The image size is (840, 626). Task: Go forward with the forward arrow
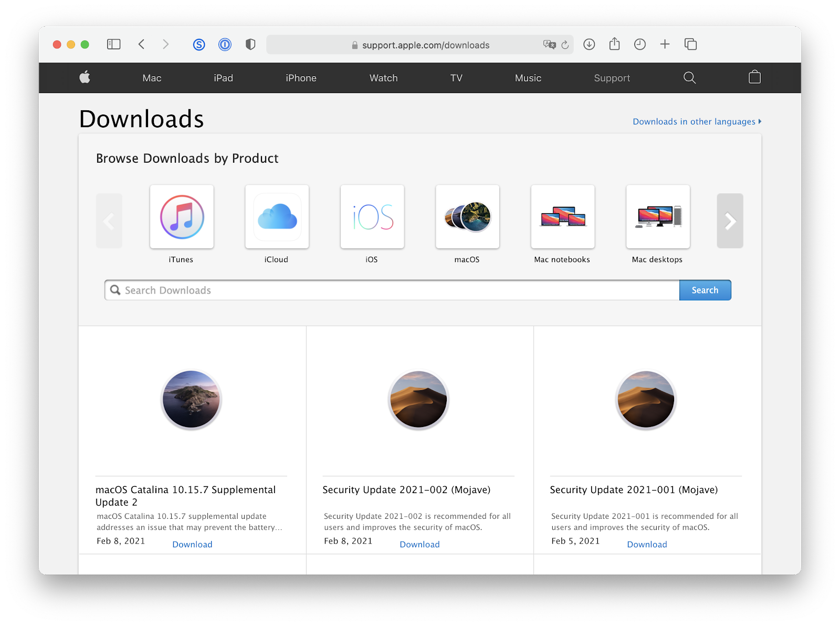165,45
